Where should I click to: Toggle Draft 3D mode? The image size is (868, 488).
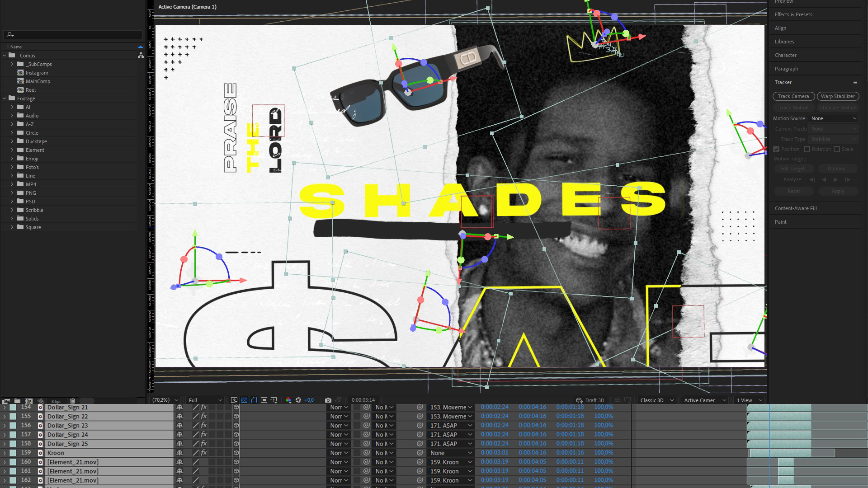click(590, 400)
